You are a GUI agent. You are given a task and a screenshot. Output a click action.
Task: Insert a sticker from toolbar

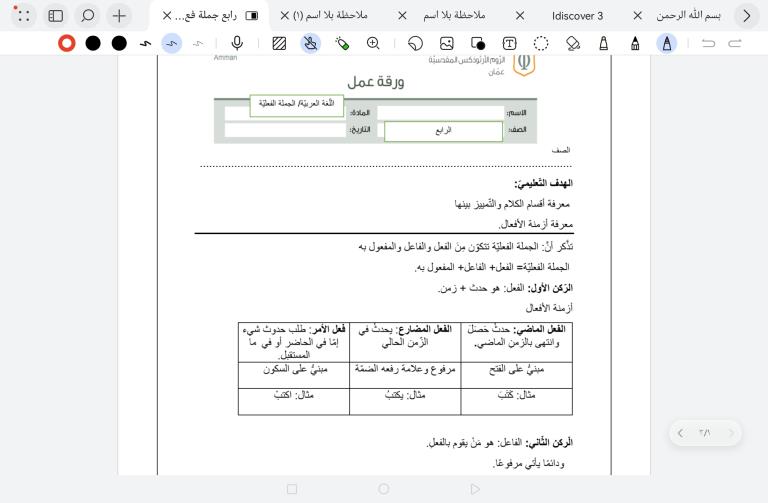click(x=415, y=43)
